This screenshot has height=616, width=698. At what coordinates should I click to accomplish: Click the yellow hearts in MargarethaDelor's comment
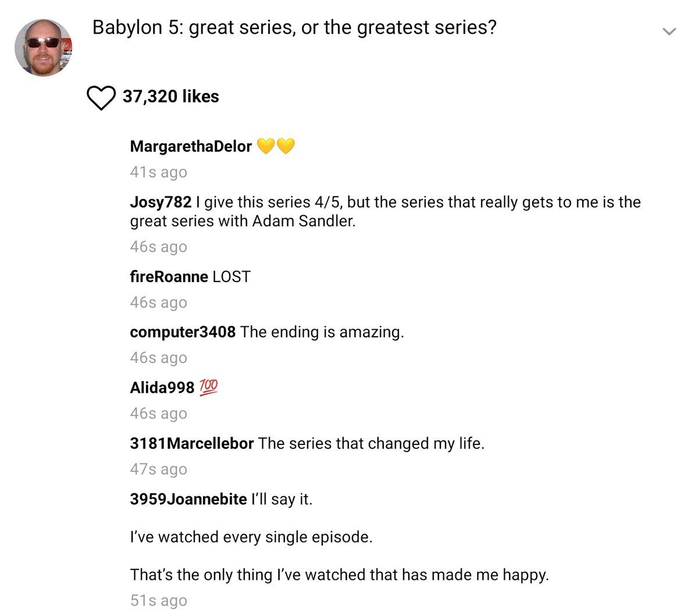pyautogui.click(x=276, y=146)
